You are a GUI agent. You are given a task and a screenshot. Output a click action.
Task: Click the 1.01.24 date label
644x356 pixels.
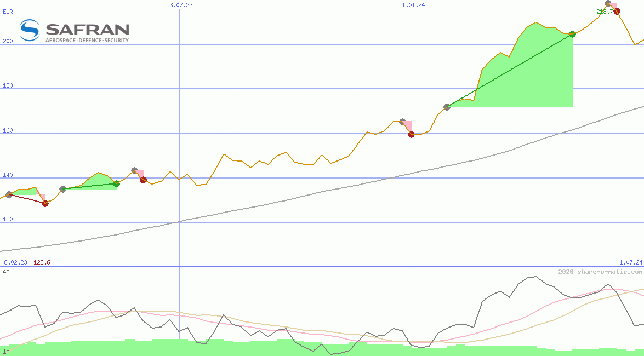(413, 5)
